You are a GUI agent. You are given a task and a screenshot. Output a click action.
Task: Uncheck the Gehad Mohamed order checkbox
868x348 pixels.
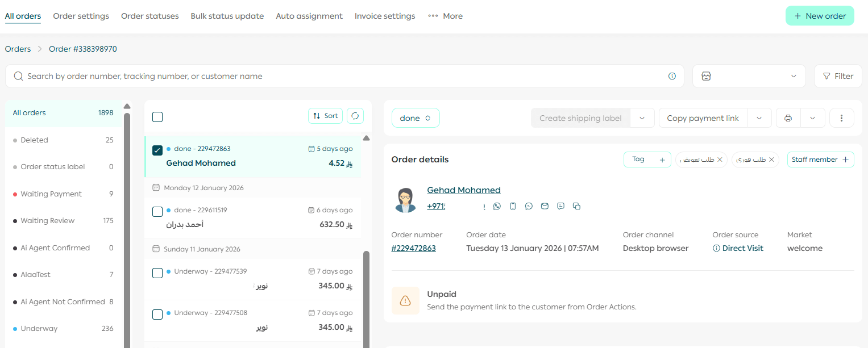pyautogui.click(x=157, y=150)
